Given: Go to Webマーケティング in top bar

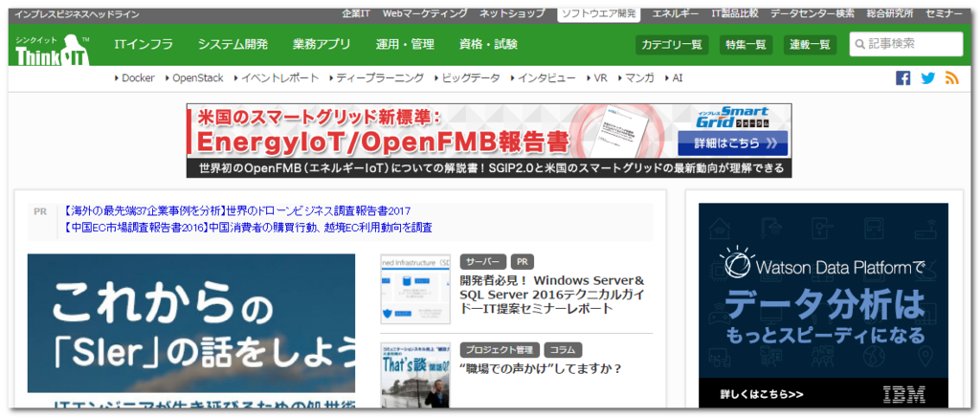Looking at the screenshot, I should point(424,13).
